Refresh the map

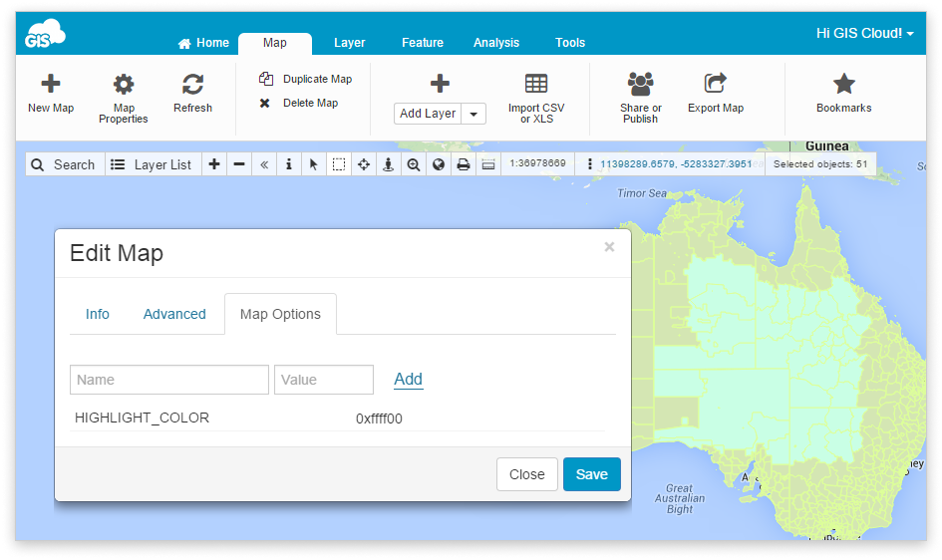(192, 93)
